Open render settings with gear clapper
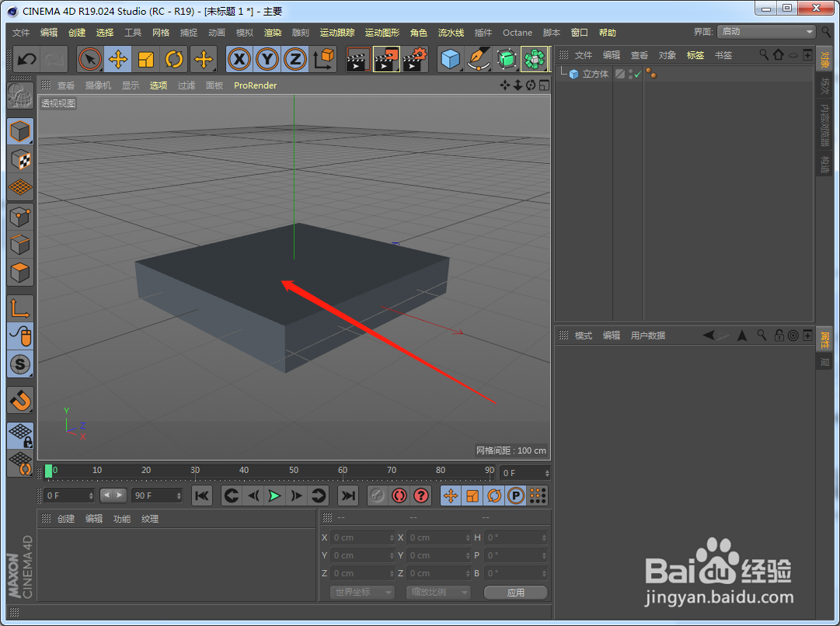The image size is (840, 626). click(415, 59)
